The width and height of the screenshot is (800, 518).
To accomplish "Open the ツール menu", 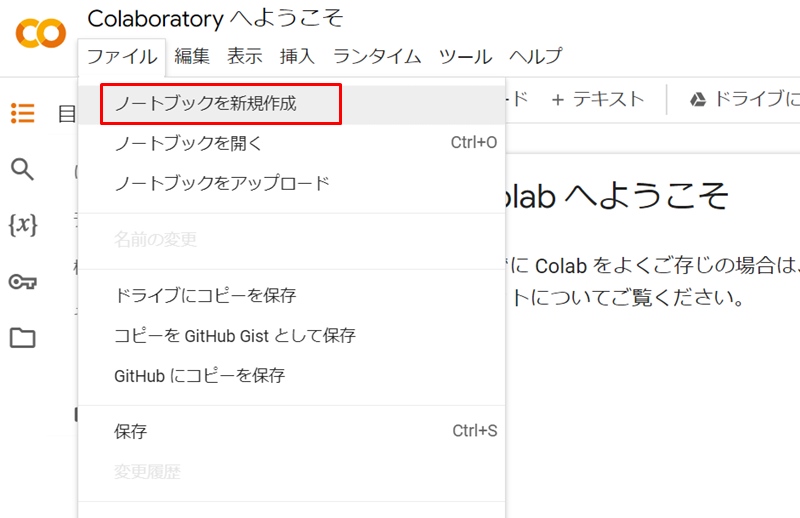I will click(465, 56).
